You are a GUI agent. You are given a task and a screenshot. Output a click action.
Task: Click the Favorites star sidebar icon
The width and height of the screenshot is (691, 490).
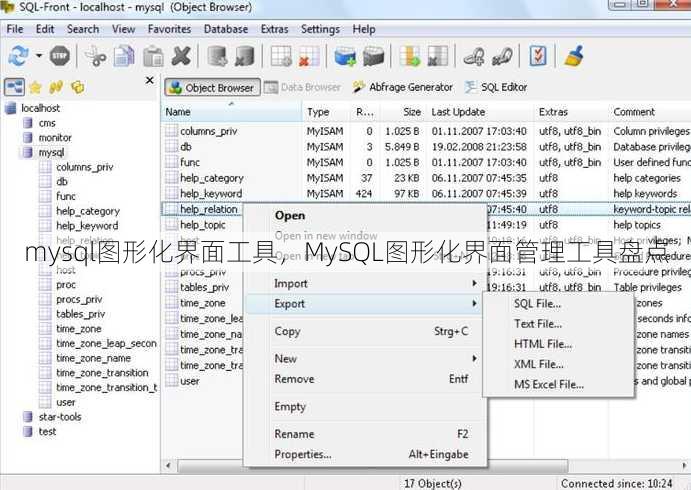pyautogui.click(x=35, y=88)
